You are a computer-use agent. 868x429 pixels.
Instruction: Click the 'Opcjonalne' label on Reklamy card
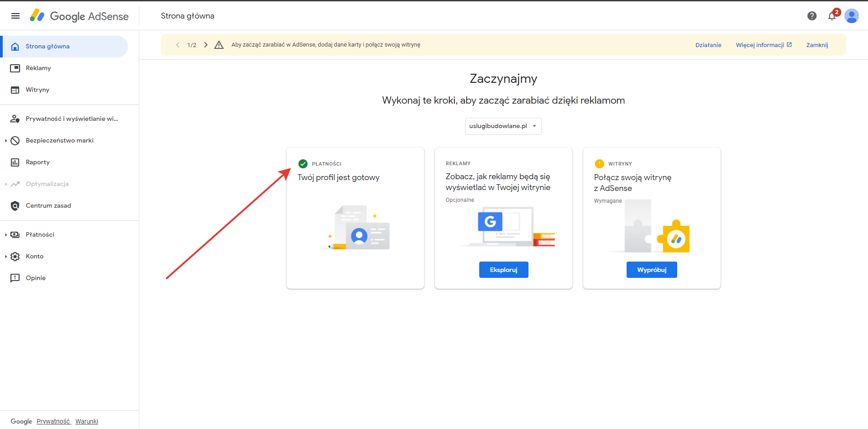(x=460, y=200)
